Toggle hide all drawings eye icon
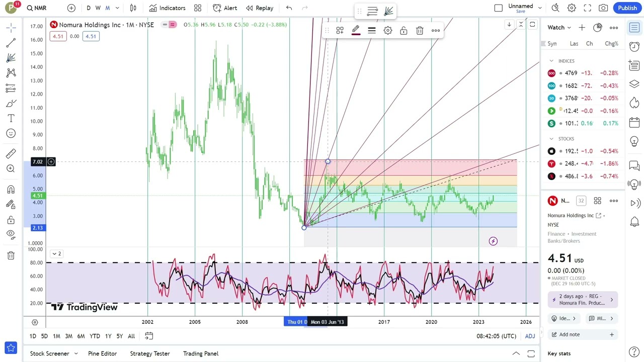Image resolution: width=644 pixels, height=362 pixels. pyautogui.click(x=11, y=234)
